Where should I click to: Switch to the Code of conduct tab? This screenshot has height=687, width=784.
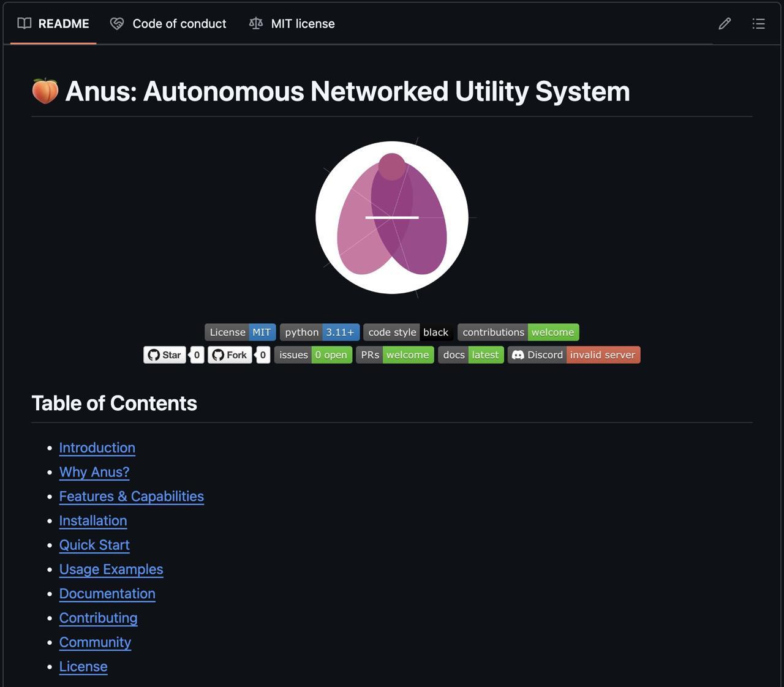(168, 24)
